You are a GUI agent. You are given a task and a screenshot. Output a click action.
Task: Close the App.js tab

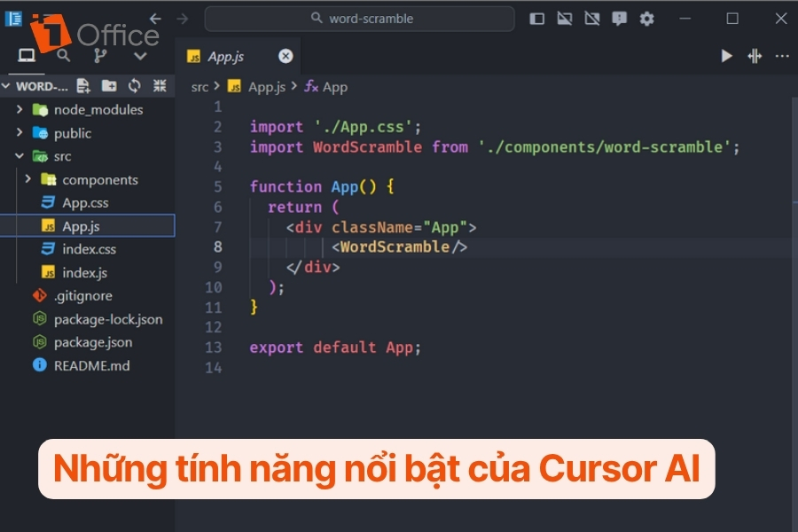pyautogui.click(x=286, y=56)
